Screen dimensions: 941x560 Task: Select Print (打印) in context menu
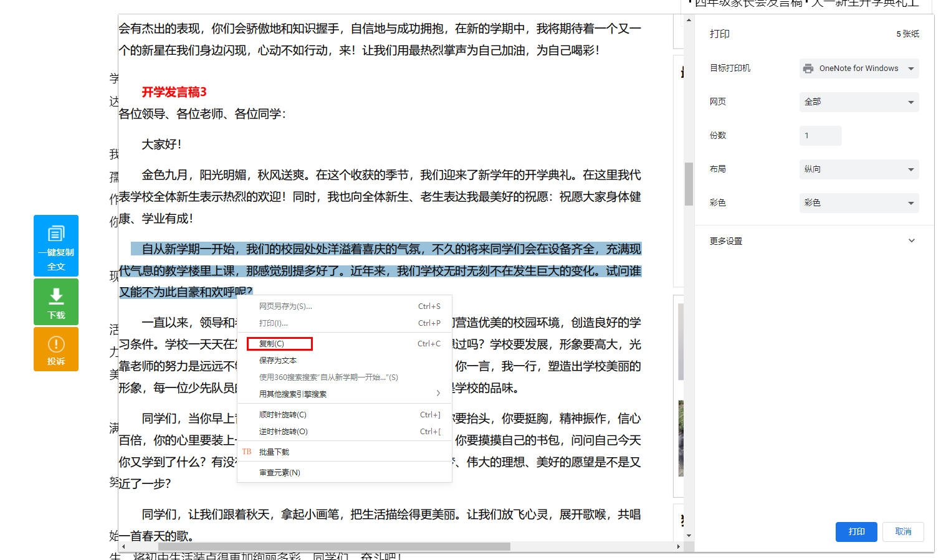pos(345,323)
